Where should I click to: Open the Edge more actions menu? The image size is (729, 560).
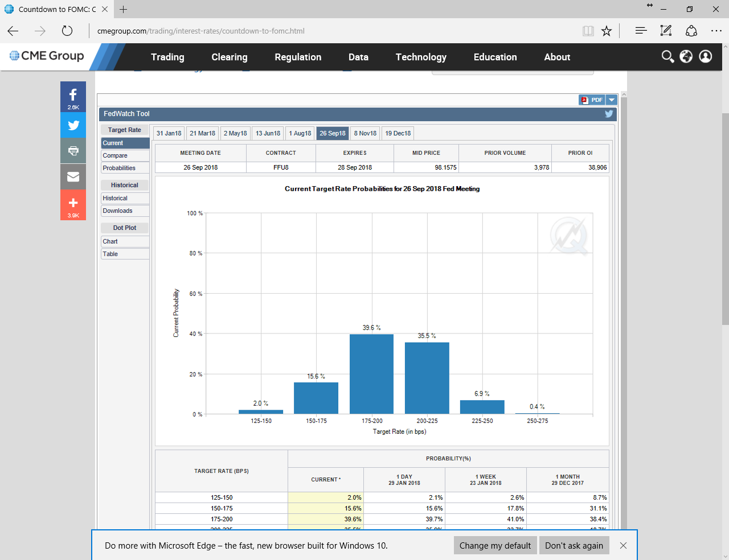coord(716,31)
